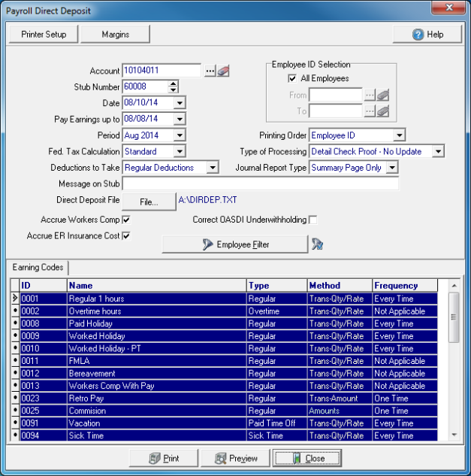Click the Print button with printer icon
The image size is (471, 476).
coord(164,458)
